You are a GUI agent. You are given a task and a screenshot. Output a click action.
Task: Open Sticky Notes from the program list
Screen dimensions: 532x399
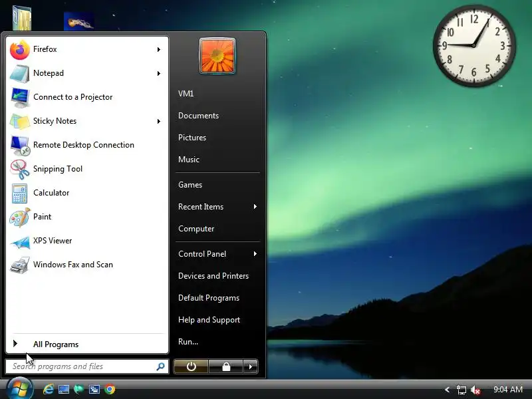point(86,121)
